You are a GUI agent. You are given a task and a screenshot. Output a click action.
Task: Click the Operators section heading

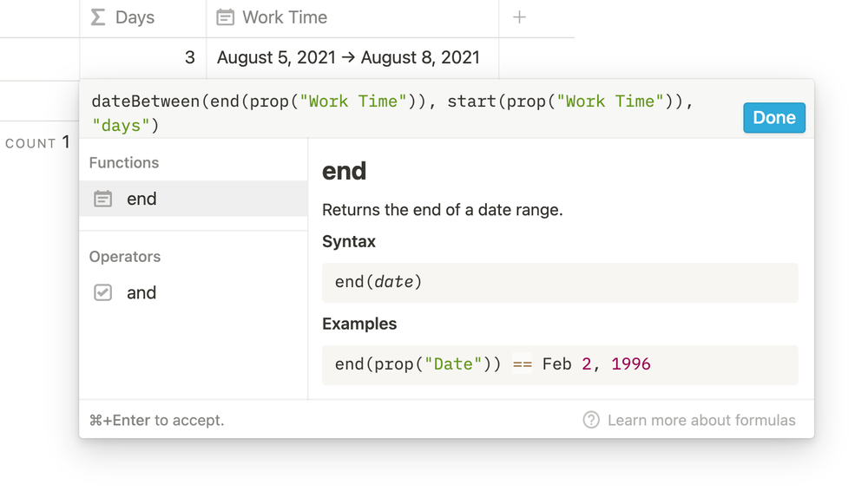(x=125, y=257)
